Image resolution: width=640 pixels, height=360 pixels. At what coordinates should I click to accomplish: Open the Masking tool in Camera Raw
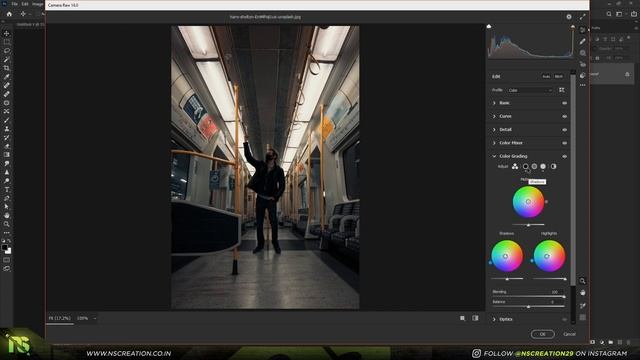click(582, 53)
